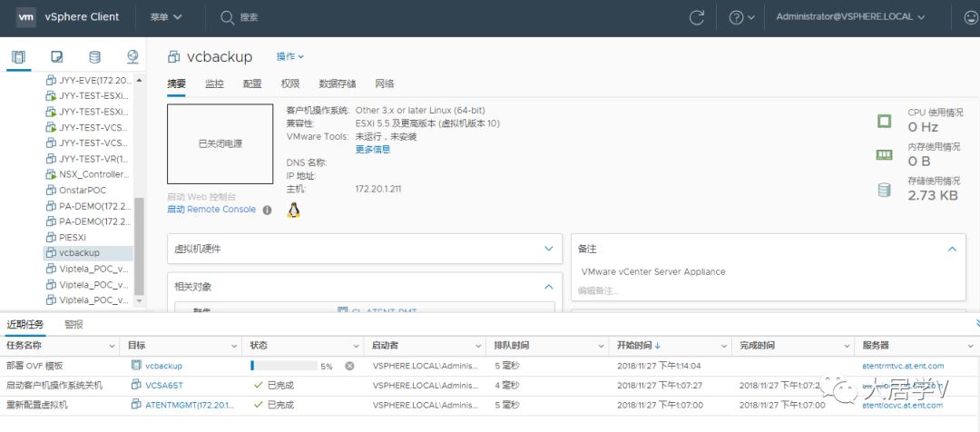This screenshot has height=432, width=980.
Task: Open the ATENTMGMT target link
Action: (x=190, y=405)
